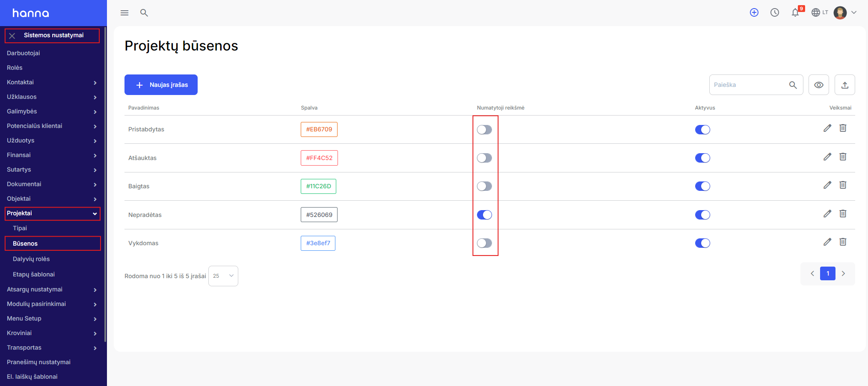Image resolution: width=868 pixels, height=386 pixels.
Task: Open the rows-per-page 25 dropdown
Action: coord(223,276)
